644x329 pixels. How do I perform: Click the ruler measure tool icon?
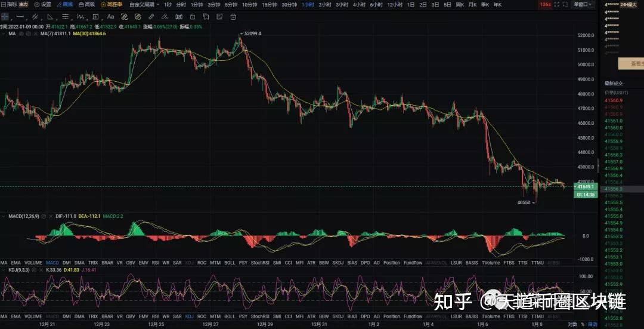point(151,17)
